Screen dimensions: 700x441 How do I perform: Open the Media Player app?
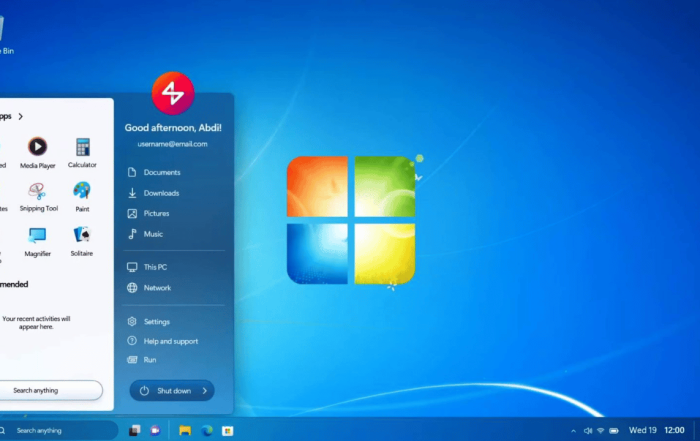point(37,148)
